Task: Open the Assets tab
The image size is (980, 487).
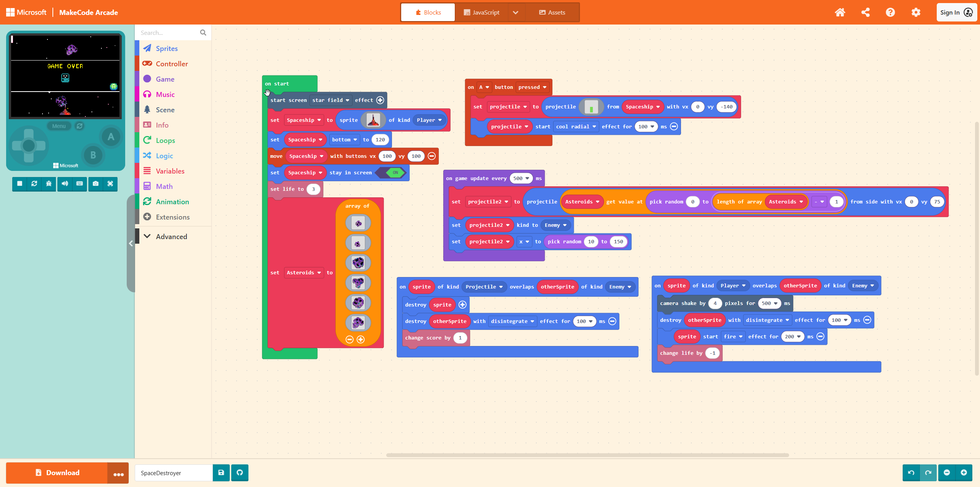Action: click(552, 12)
